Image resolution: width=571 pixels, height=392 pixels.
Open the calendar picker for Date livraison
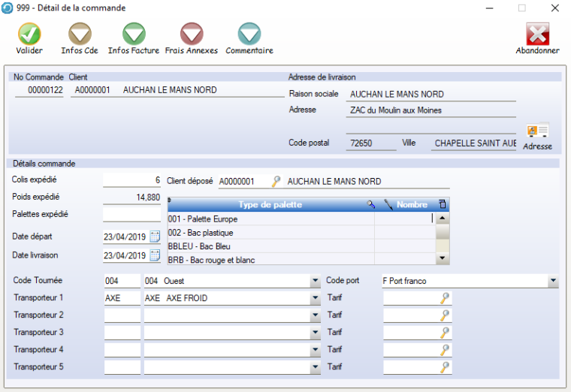click(x=156, y=255)
